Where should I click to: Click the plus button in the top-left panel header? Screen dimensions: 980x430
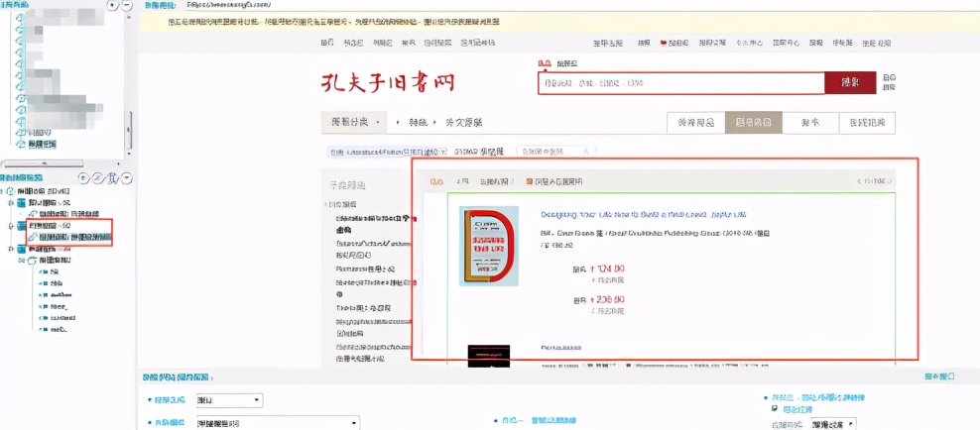click(112, 4)
